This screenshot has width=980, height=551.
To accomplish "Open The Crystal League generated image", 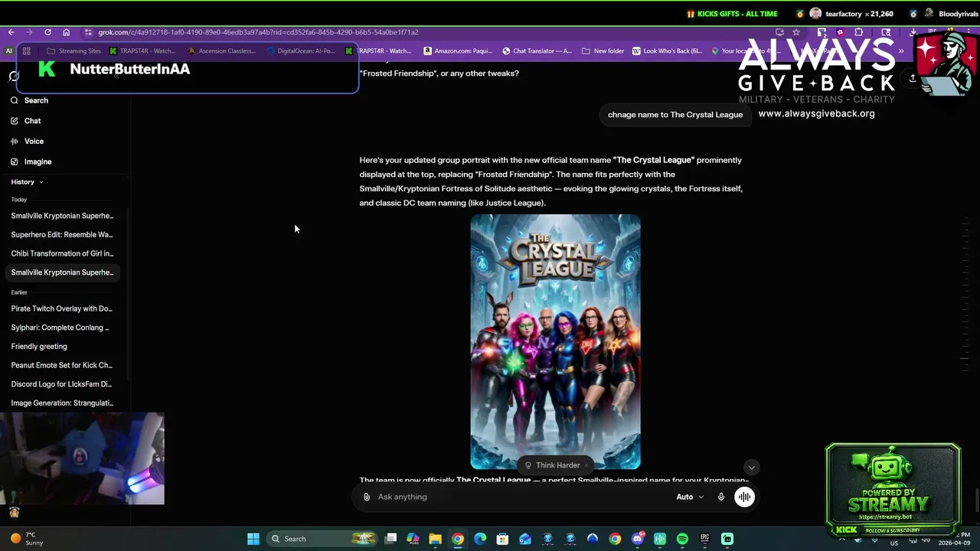I will click(555, 341).
